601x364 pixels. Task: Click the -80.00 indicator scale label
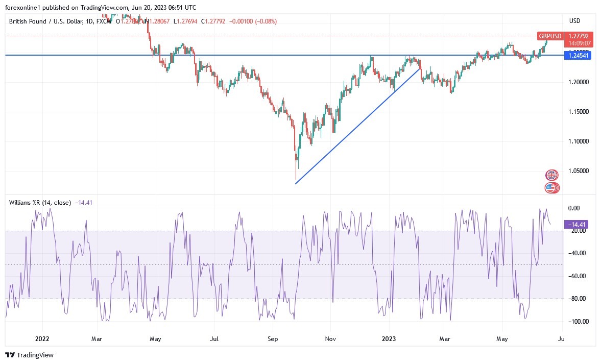(576, 299)
